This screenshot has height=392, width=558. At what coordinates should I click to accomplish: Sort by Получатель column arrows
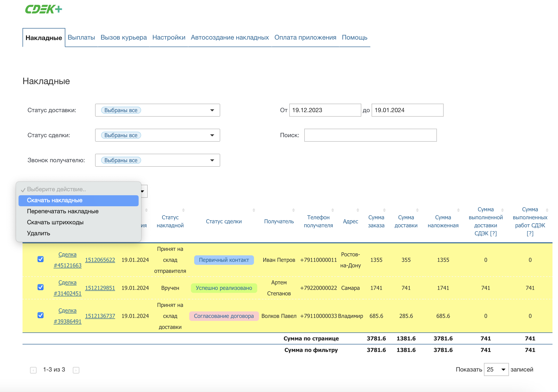294,210
